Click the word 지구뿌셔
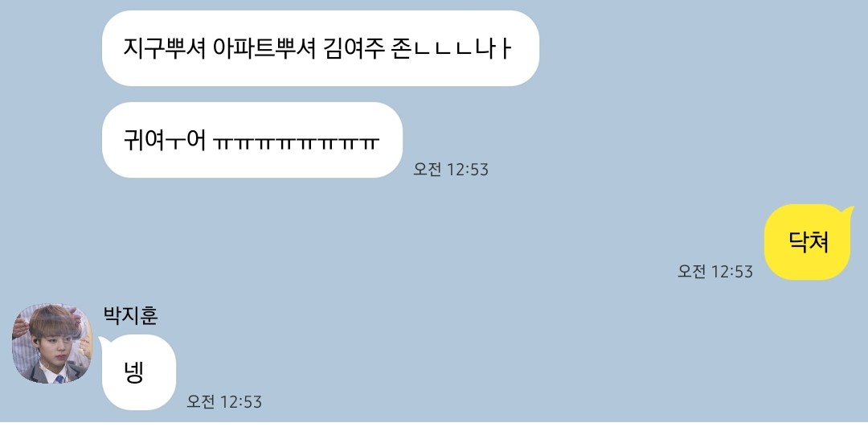The width and height of the screenshot is (868, 427). coord(165,49)
